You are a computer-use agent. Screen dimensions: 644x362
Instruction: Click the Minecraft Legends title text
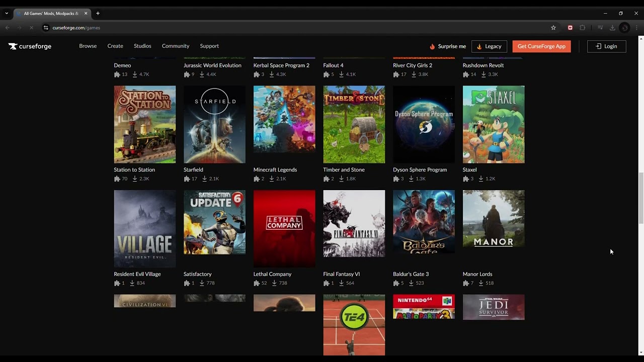click(x=275, y=170)
